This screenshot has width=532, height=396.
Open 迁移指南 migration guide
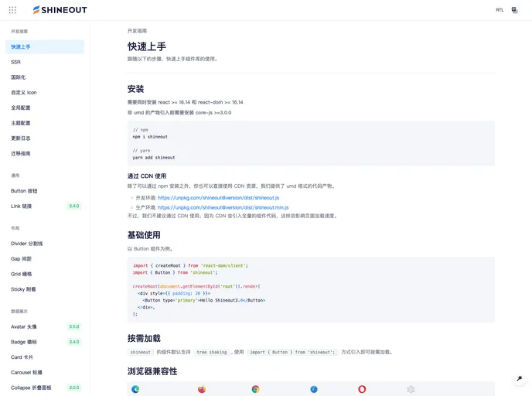(45, 154)
